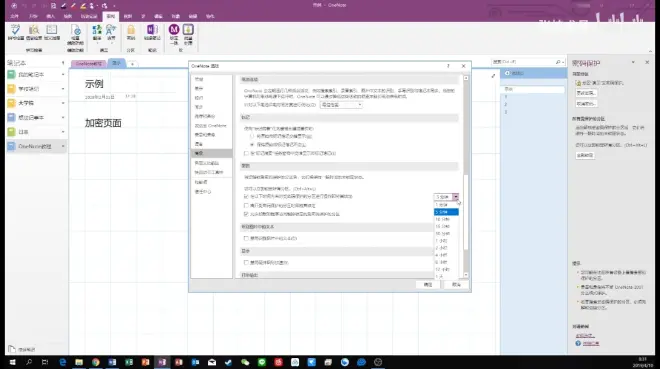Screen dimensions: 660x369
Task: Click the purple OneNote linked notes ribbon icon
Action: 152,30
